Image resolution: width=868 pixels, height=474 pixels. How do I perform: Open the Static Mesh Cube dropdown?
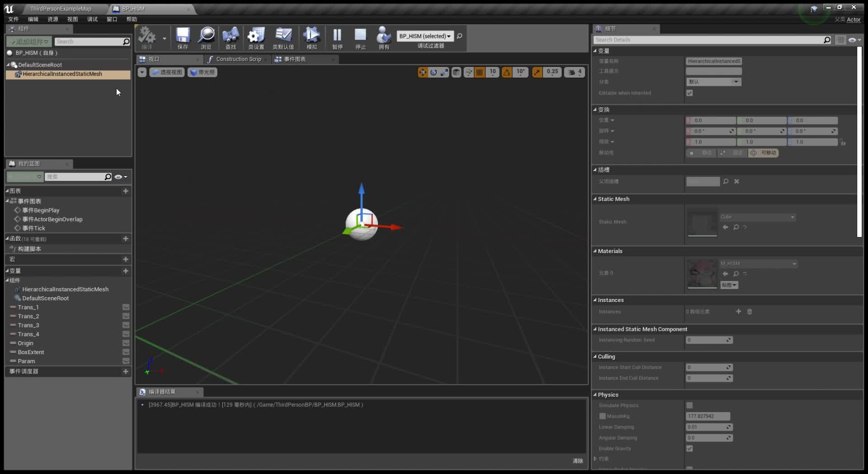point(793,217)
